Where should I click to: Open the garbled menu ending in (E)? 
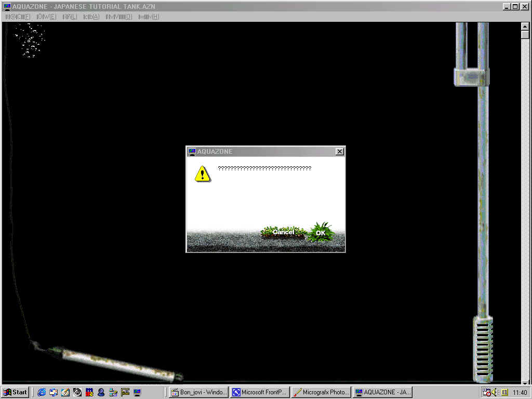[x=46, y=17]
